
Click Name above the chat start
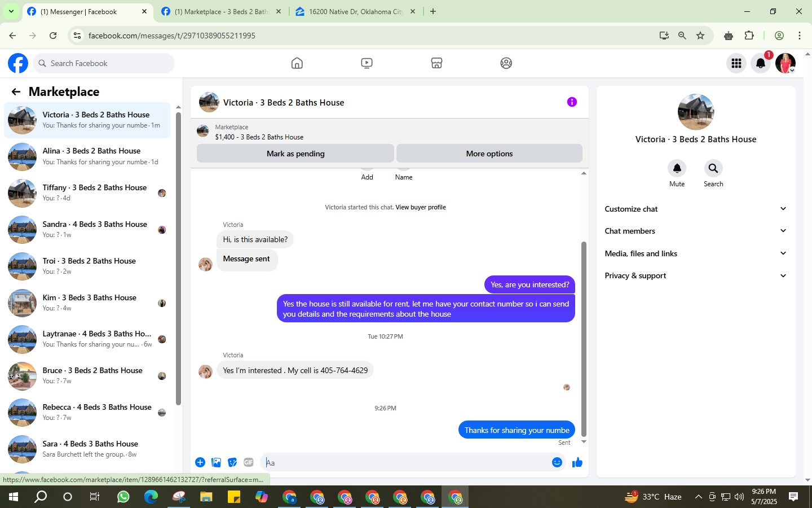point(404,177)
